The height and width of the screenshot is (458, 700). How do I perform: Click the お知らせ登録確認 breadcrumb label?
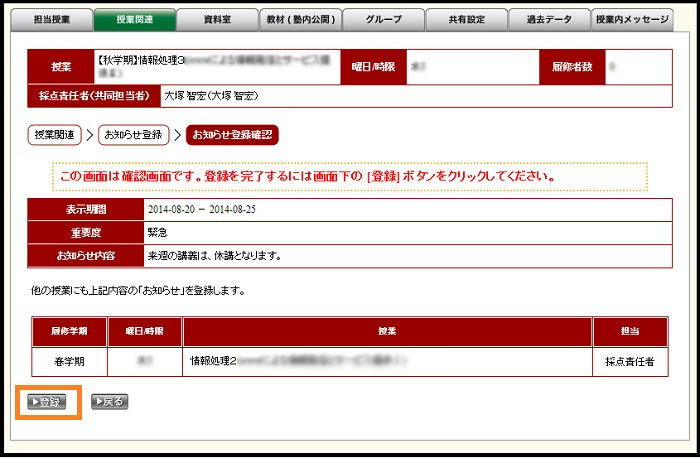(x=232, y=134)
